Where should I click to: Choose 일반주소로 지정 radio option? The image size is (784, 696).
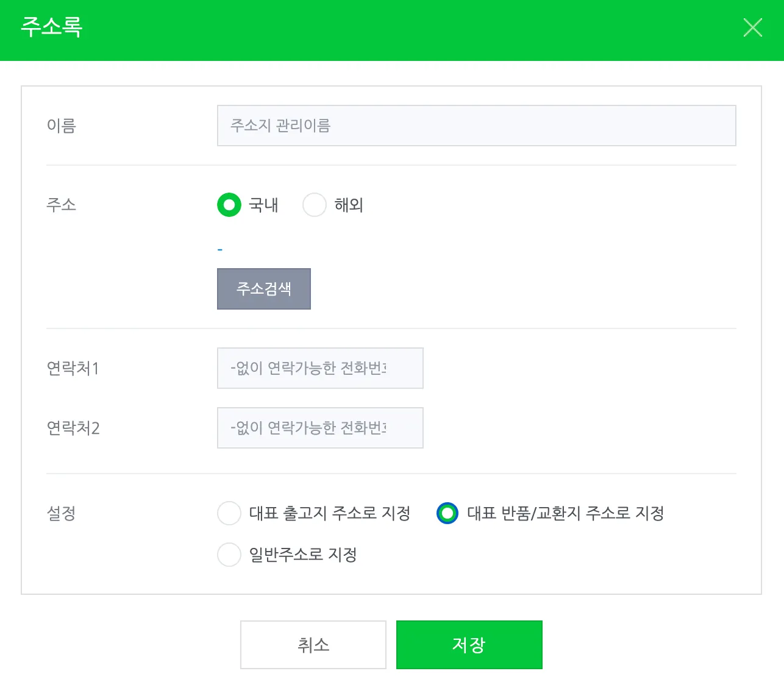[229, 555]
